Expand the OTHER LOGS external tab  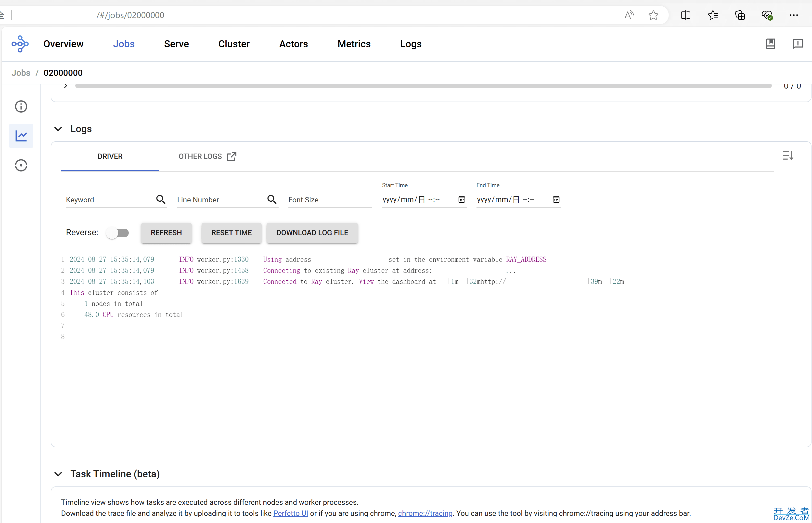tap(208, 156)
